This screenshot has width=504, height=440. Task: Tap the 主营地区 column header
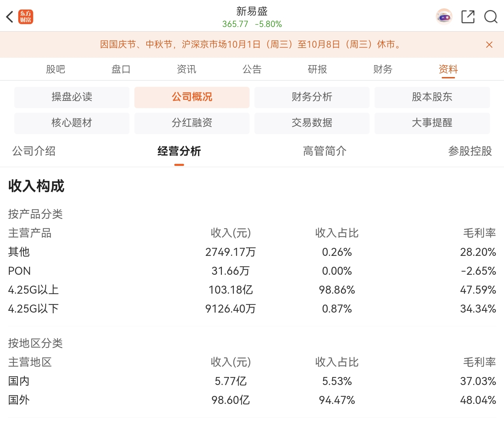pyautogui.click(x=30, y=362)
